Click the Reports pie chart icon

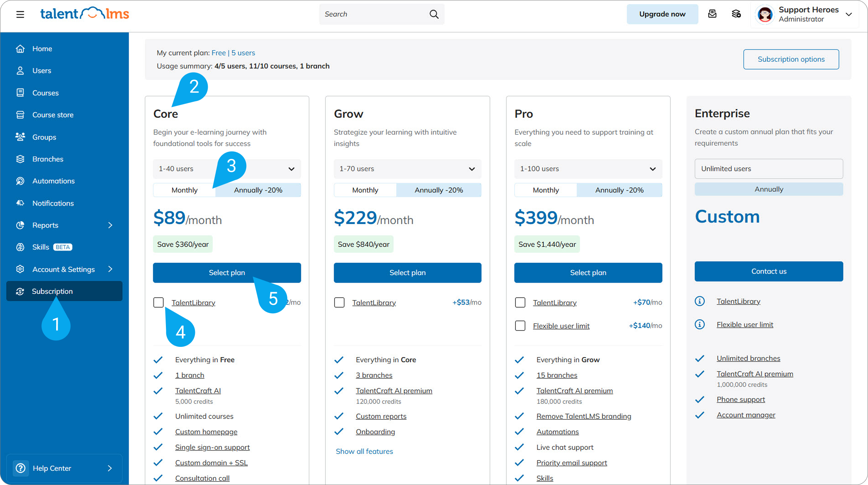click(20, 225)
